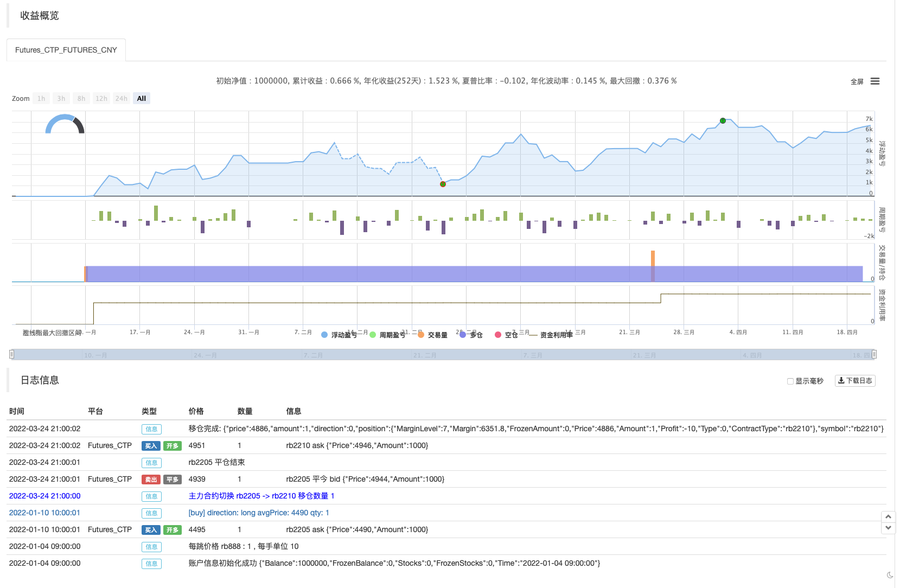Click the navigator range bar near 7. 三月
This screenshot has width=900, height=588.
533,355
